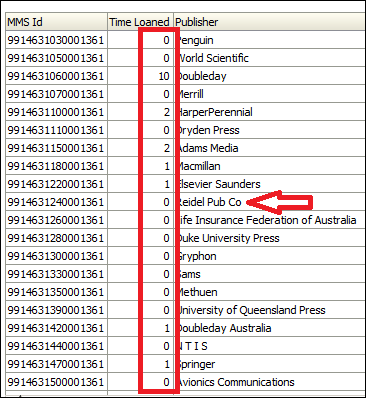Click the Reidel Pub Co publisher cell
This screenshot has height=398, width=366.
click(x=269, y=202)
